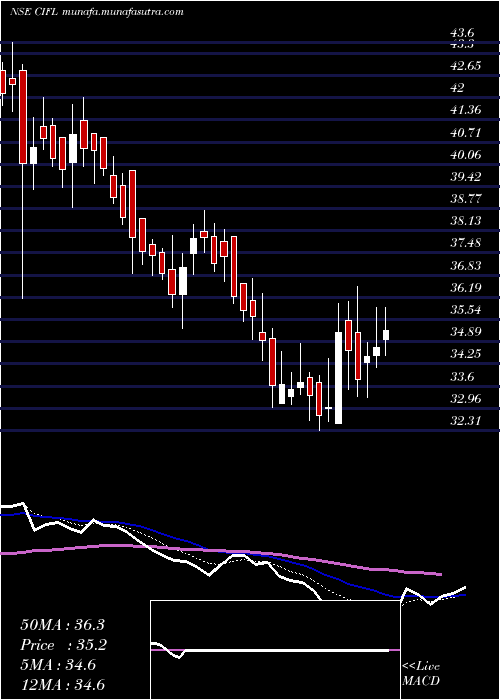Select the 42.65 price axis label
Viewport: 500px width, 700px height.
click(x=466, y=66)
